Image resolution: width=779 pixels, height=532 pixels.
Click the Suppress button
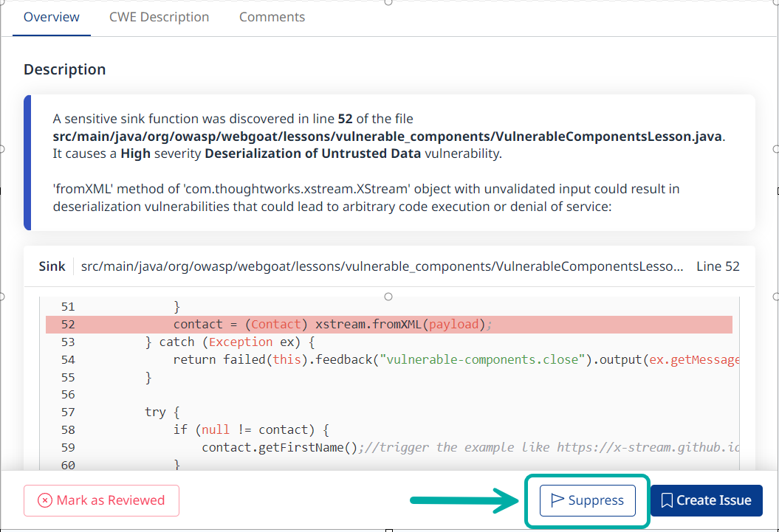[587, 500]
